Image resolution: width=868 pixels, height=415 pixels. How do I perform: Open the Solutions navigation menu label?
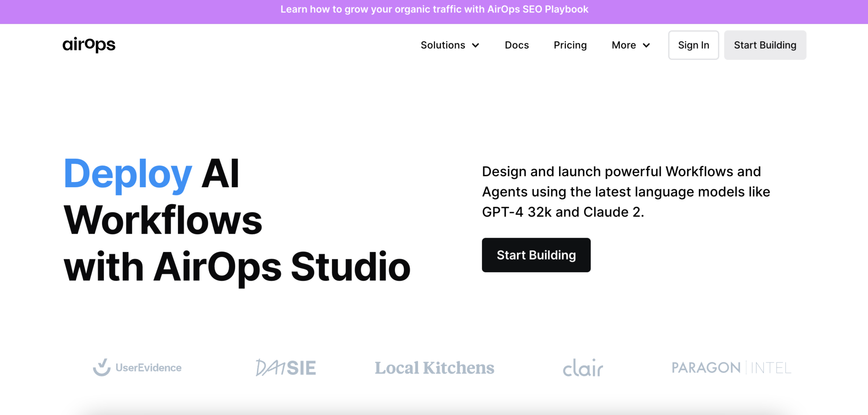442,45
